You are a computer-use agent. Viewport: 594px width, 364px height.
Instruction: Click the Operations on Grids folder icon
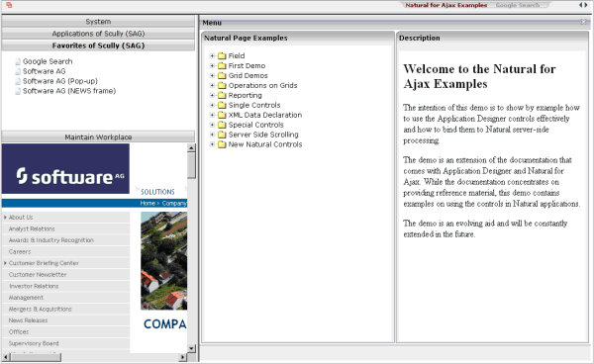(222, 85)
